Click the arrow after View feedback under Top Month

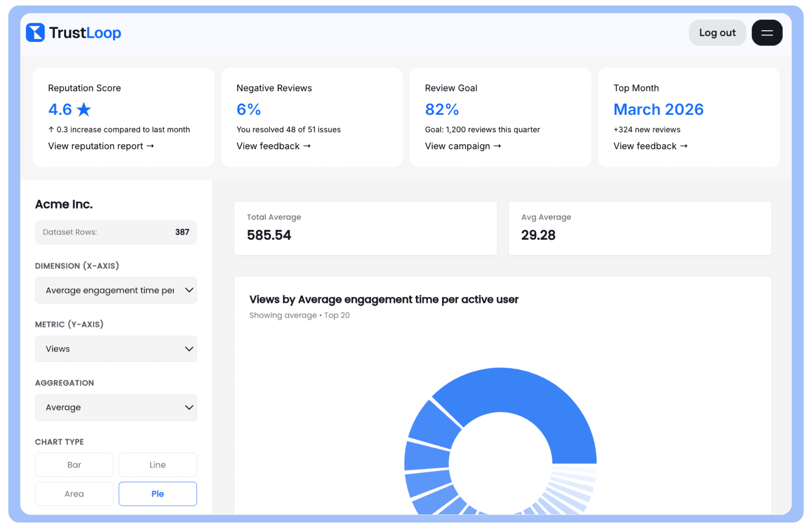point(685,146)
